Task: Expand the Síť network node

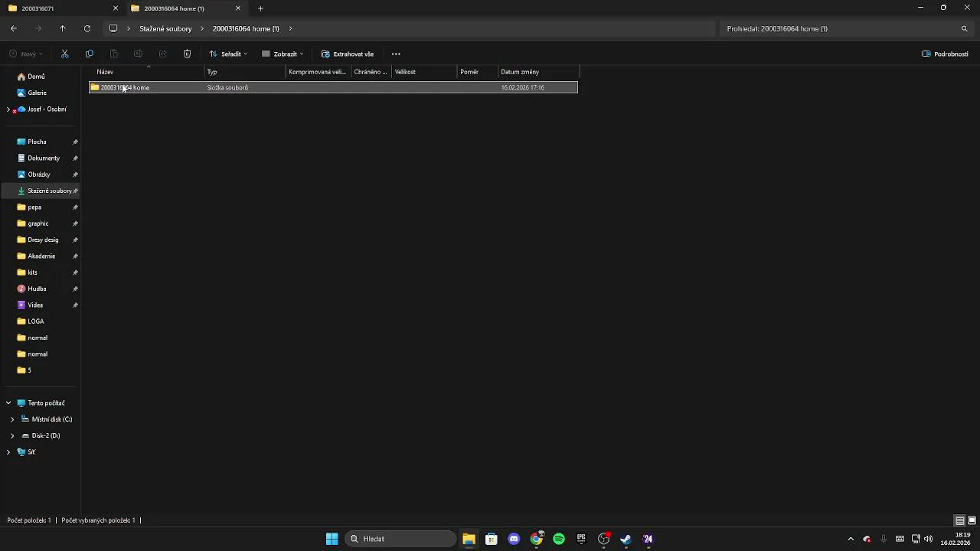Action: [x=8, y=452]
